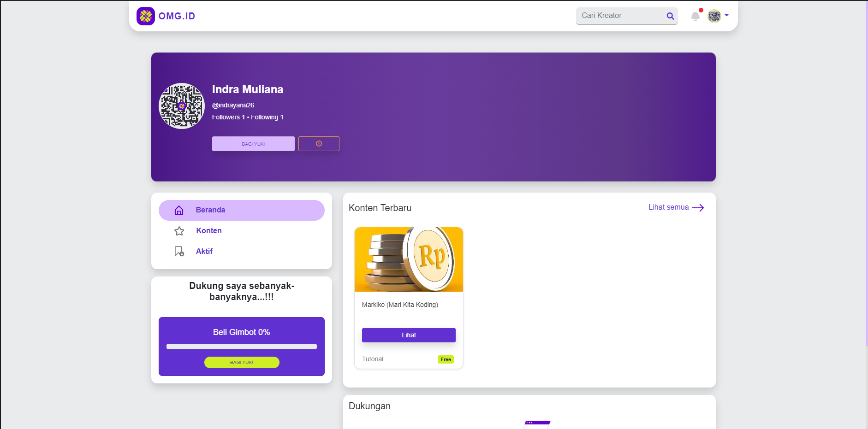Click the Beli Gimbot progress bar
The height and width of the screenshot is (429, 868).
click(x=242, y=347)
